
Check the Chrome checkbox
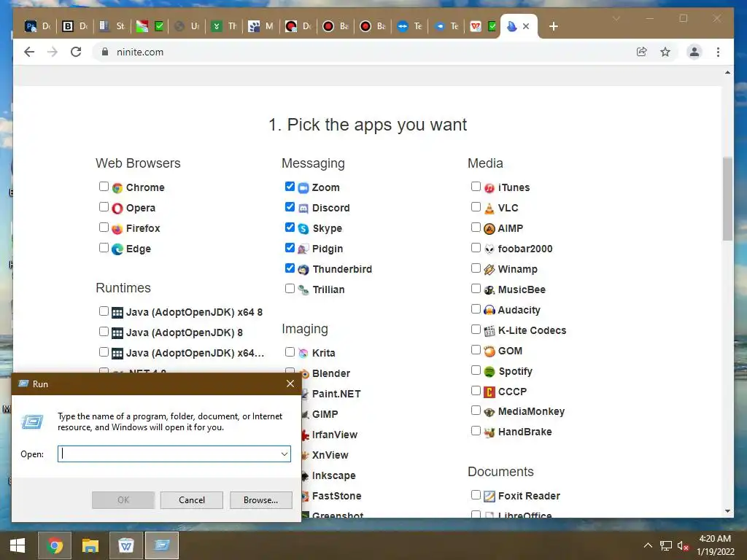click(x=104, y=186)
